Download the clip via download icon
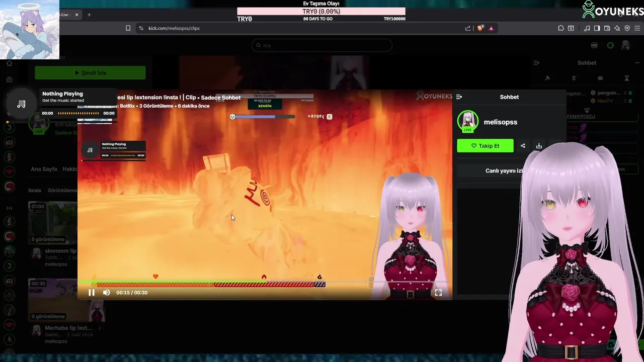Viewport: 644px width, 362px height. (x=539, y=146)
